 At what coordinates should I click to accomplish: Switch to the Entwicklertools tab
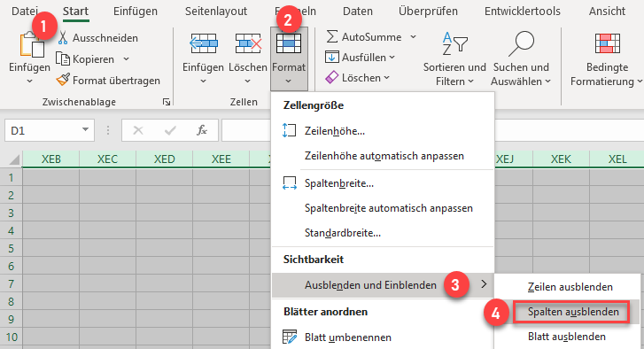(x=523, y=12)
